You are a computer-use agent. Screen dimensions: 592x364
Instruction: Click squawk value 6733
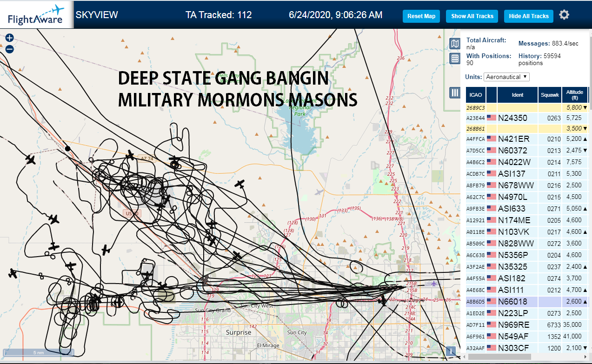554,324
